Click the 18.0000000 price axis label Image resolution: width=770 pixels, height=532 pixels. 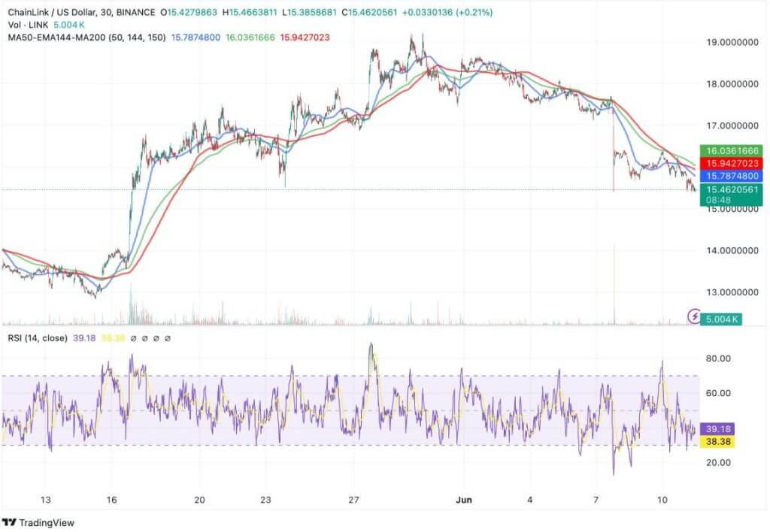732,84
